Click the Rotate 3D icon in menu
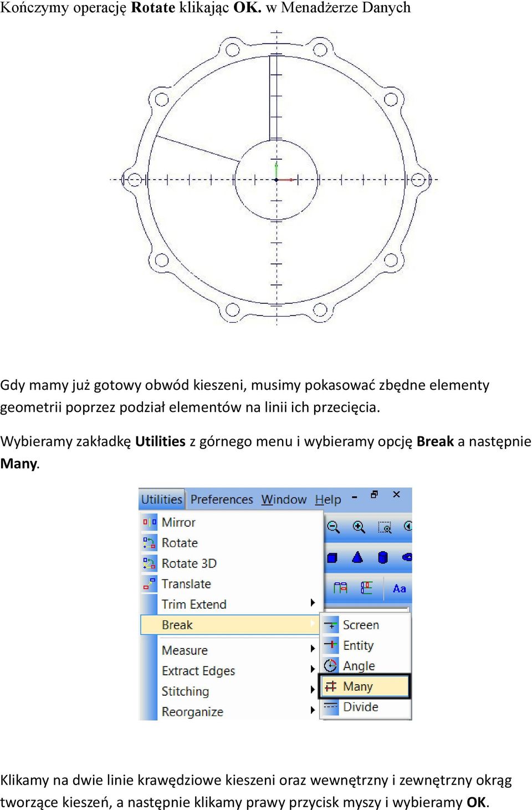The image size is (532, 810). (150, 563)
